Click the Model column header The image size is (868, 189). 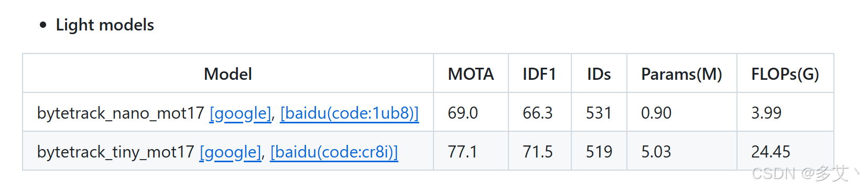click(x=228, y=74)
